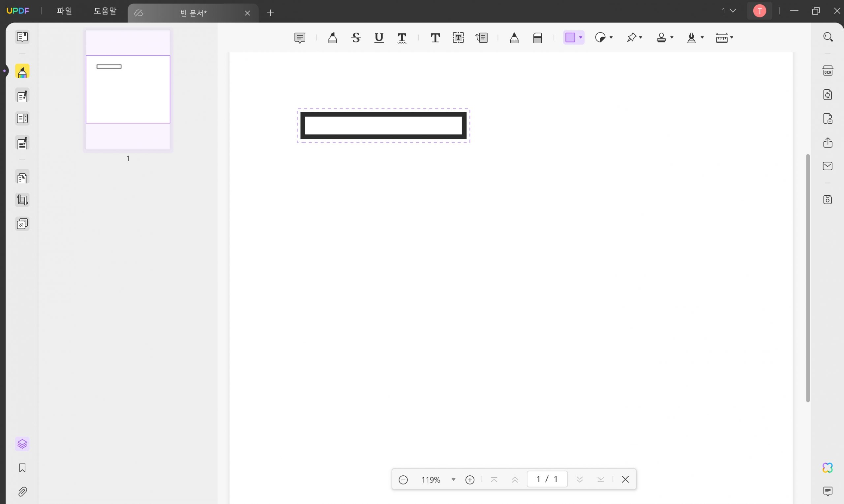This screenshot has width=844, height=504.
Task: Toggle the bookmark panel
Action: pos(22,468)
